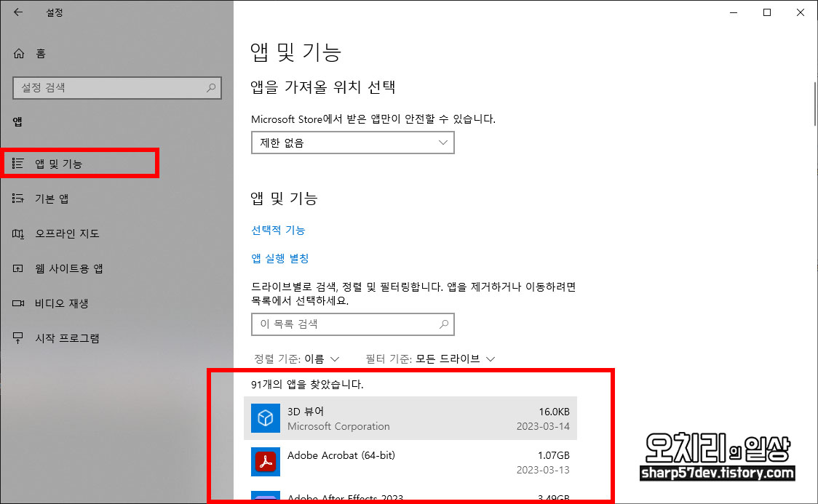Click the vertical scrollbar on the right
The height and width of the screenshot is (504, 818).
(815, 103)
